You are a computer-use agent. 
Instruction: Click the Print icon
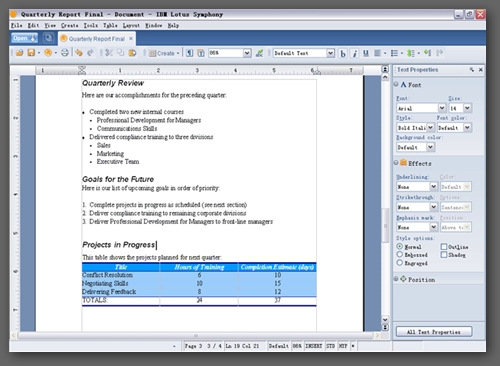click(65, 53)
